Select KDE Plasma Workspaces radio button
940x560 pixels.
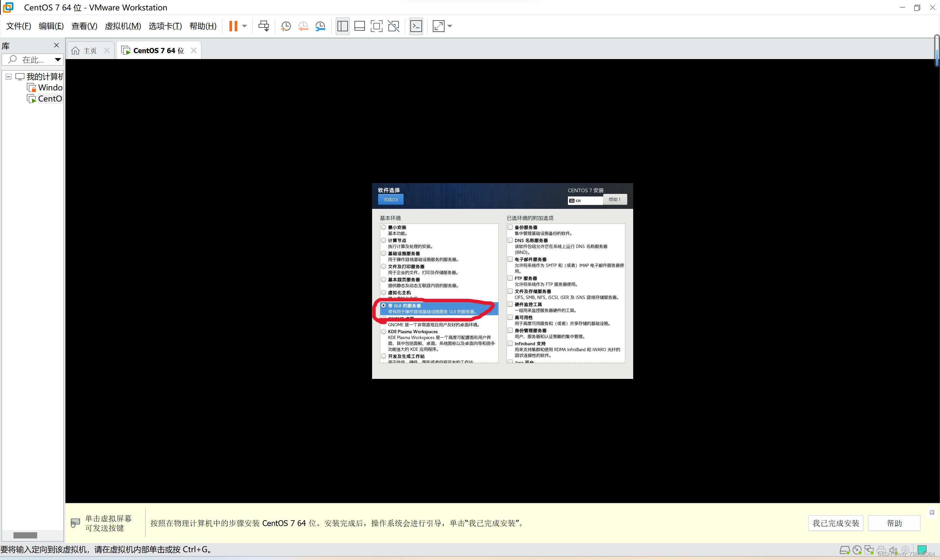pos(384,332)
